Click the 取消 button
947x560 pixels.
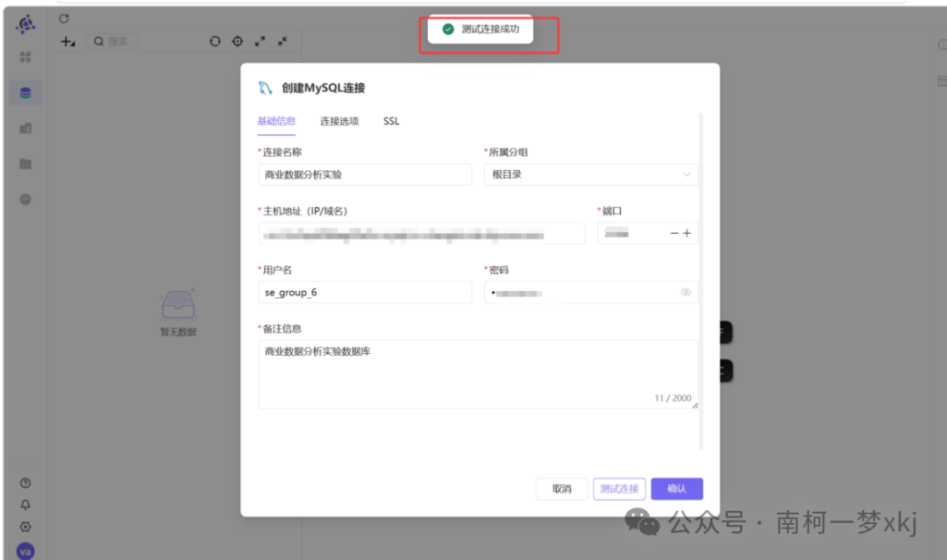point(562,489)
